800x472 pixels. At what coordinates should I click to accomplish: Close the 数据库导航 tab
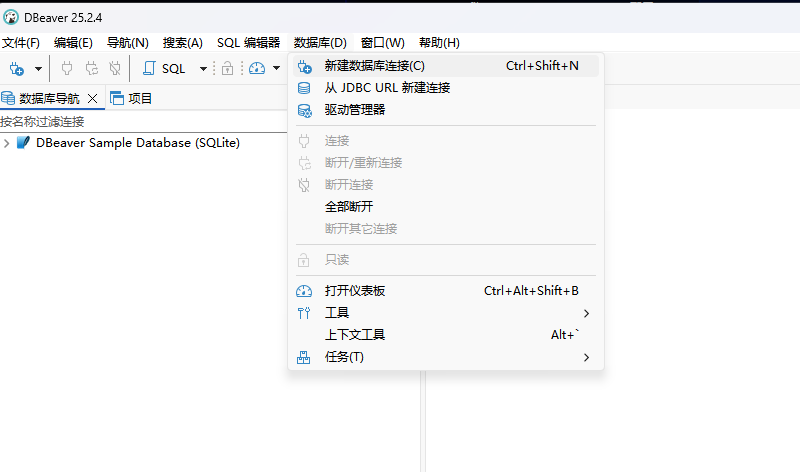coord(92,98)
